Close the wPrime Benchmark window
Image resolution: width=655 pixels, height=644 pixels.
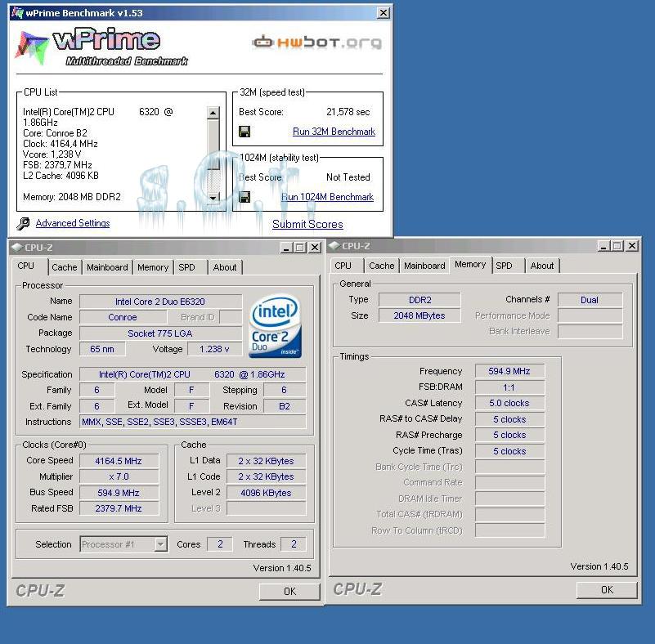(383, 13)
